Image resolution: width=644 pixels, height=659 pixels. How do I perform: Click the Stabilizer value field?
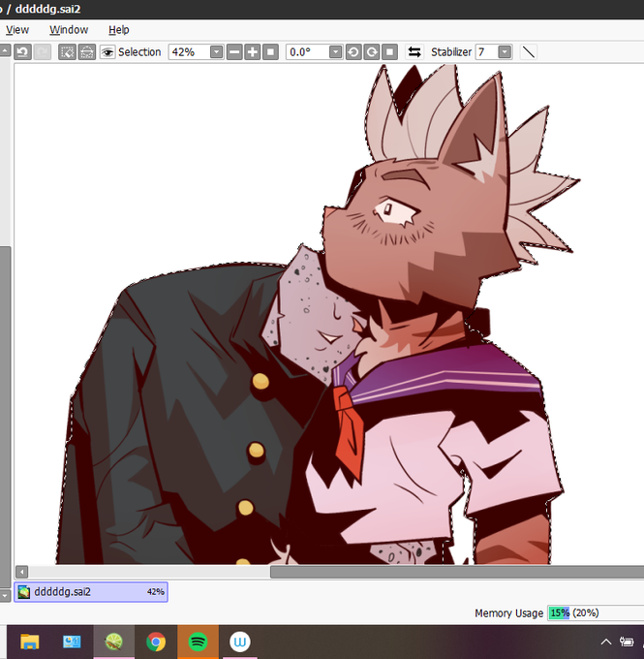pos(486,52)
